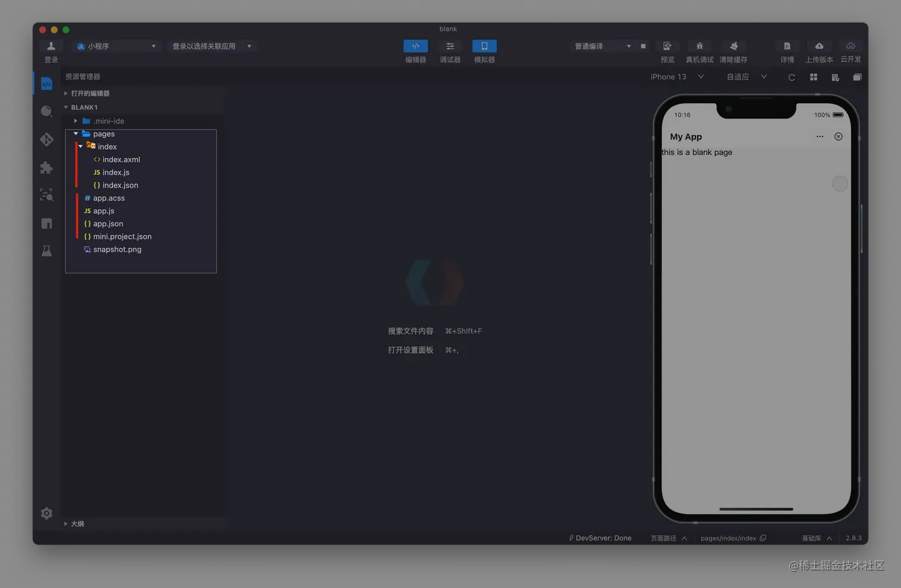The width and height of the screenshot is (901, 588).
Task: Toggle the 模拟器 simulator panel
Action: (x=484, y=46)
